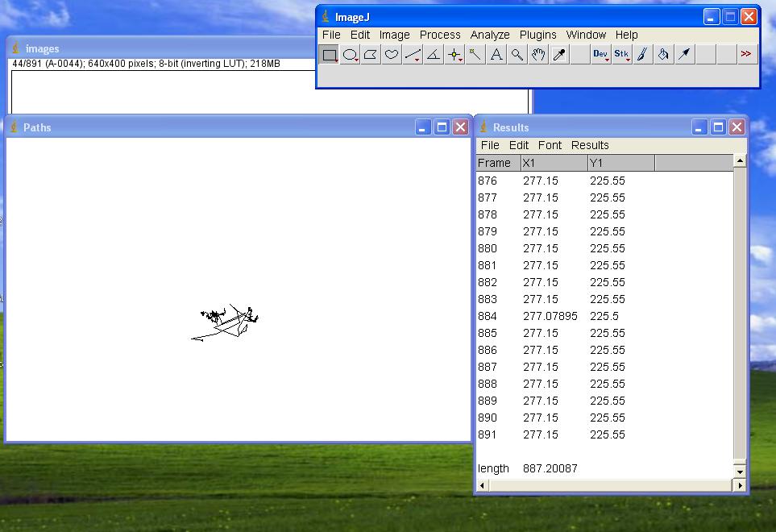Minimize the ImageJ main window
Screen dimensions: 776x532
click(712, 17)
